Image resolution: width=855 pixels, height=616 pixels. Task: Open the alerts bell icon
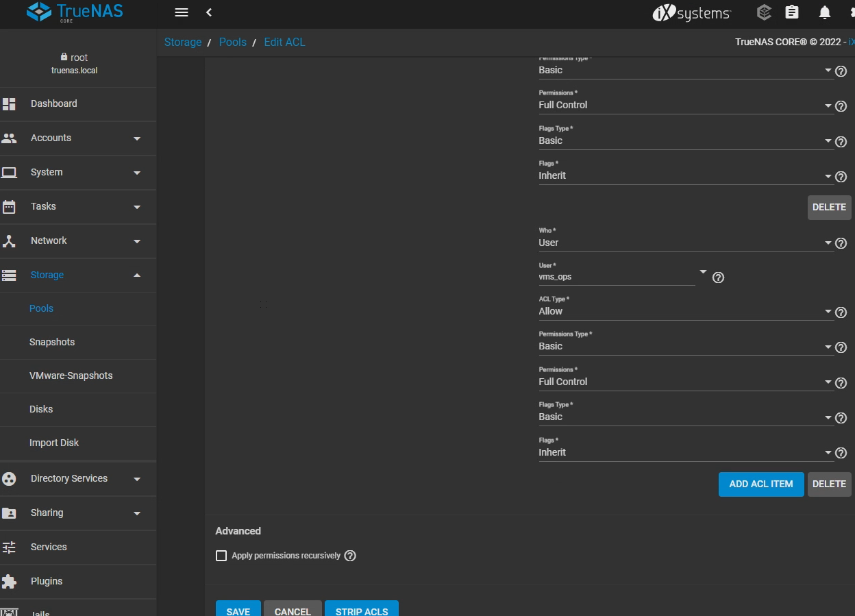(825, 12)
